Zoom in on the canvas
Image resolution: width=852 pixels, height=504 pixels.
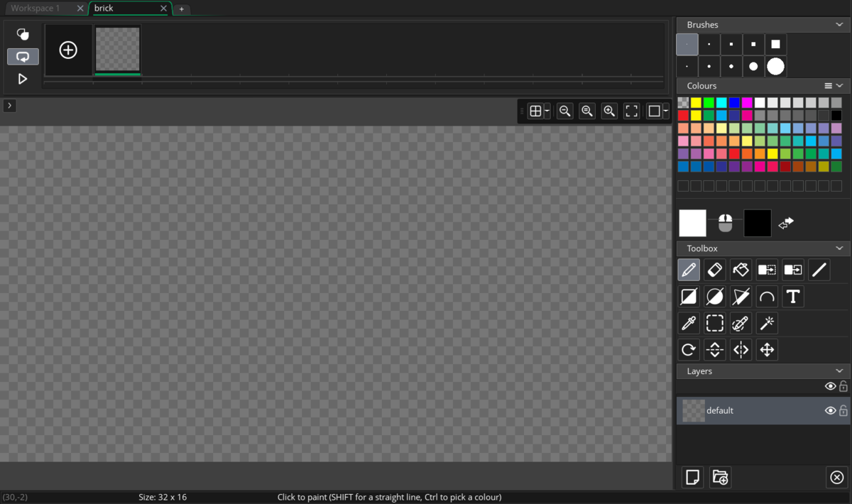coord(609,111)
